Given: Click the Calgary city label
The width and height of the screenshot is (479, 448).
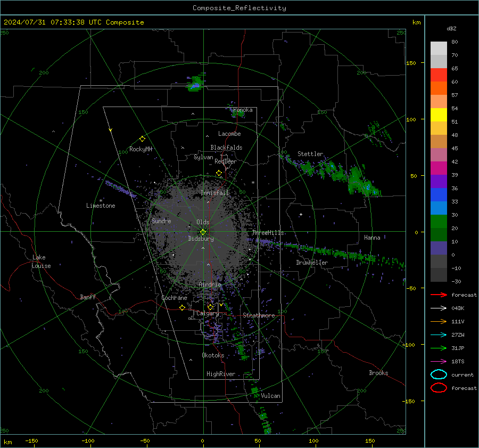Looking at the screenshot, I should coord(208,313).
